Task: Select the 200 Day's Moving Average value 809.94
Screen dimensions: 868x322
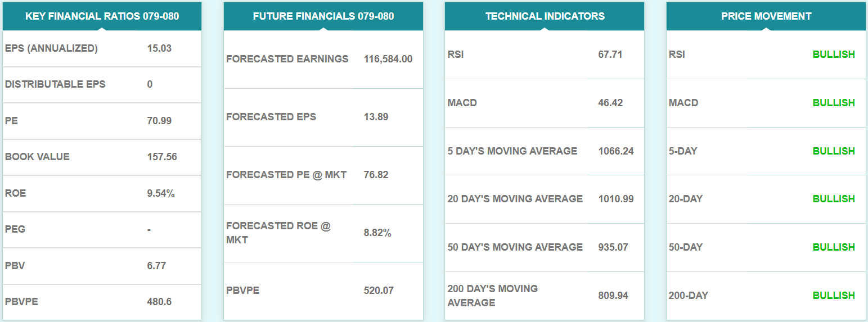Action: (x=613, y=296)
